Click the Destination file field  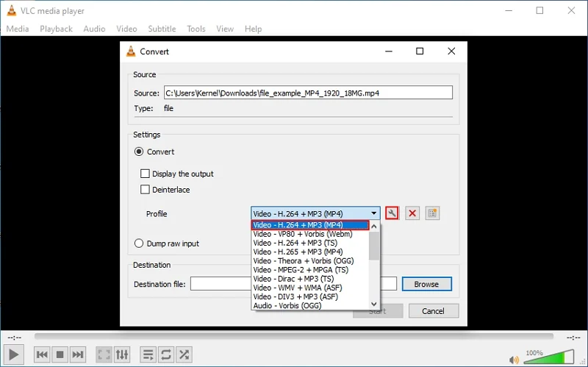[293, 284]
